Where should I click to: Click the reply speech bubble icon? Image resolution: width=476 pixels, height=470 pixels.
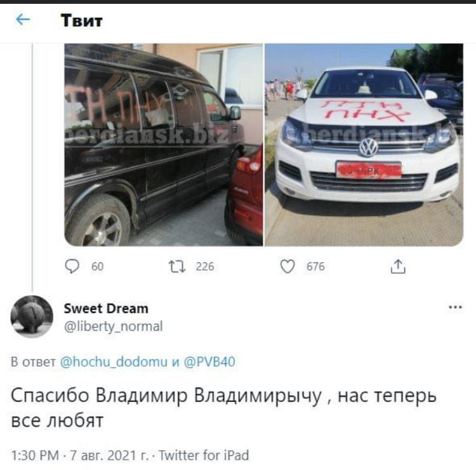[x=72, y=267]
